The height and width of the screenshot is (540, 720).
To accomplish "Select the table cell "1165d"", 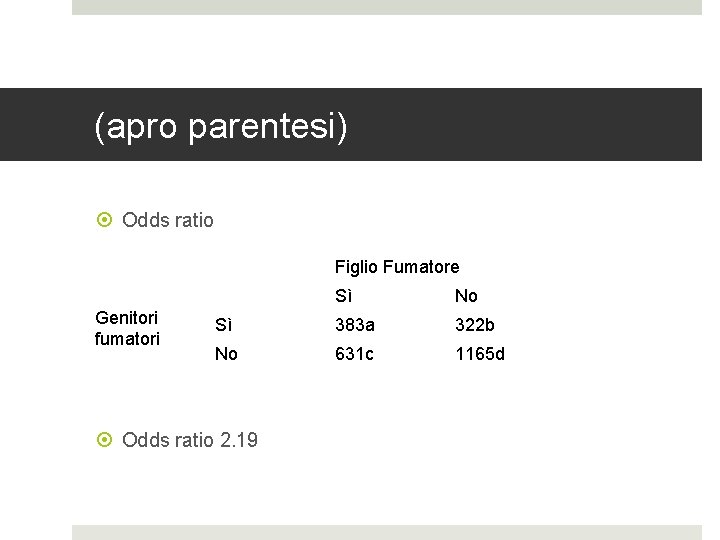I will tap(480, 354).
